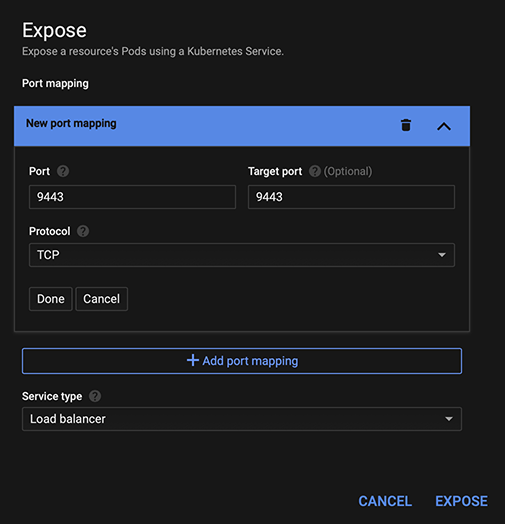
Task: Add another port mapping
Action: (242, 361)
